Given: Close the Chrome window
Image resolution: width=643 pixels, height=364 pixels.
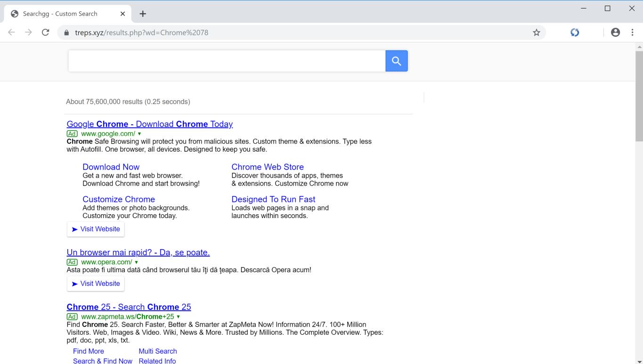Looking at the screenshot, I should click(x=632, y=8).
